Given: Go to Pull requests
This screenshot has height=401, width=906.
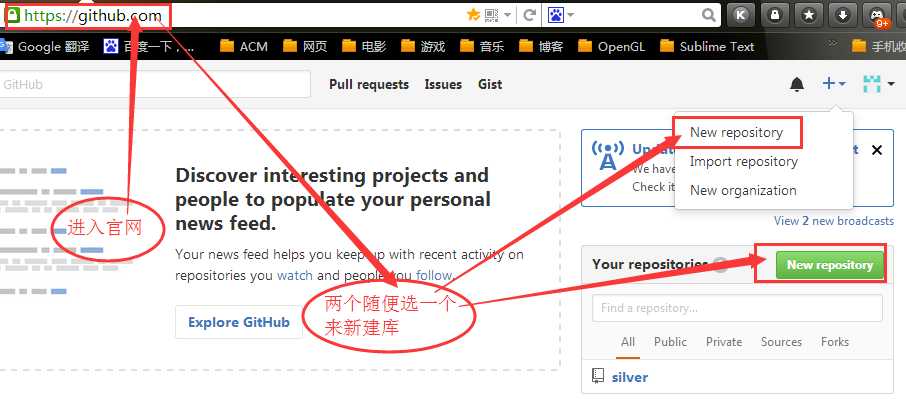Looking at the screenshot, I should [x=369, y=84].
